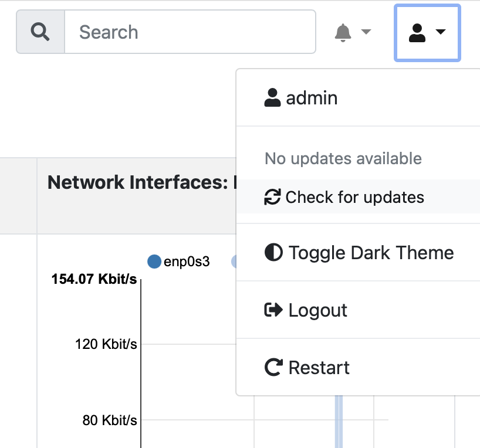Image resolution: width=480 pixels, height=448 pixels.
Task: Click the half-circle dark theme icon
Action: [273, 253]
